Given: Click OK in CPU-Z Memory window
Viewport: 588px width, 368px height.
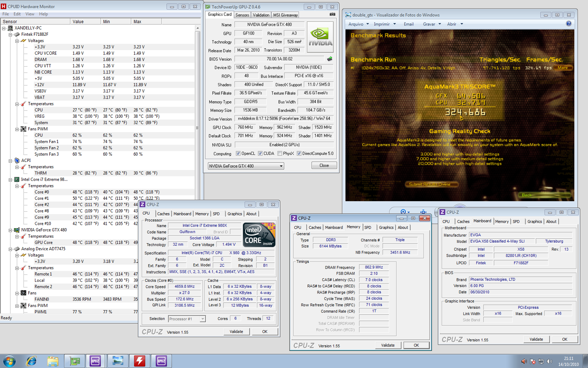Looking at the screenshot, I should (416, 345).
